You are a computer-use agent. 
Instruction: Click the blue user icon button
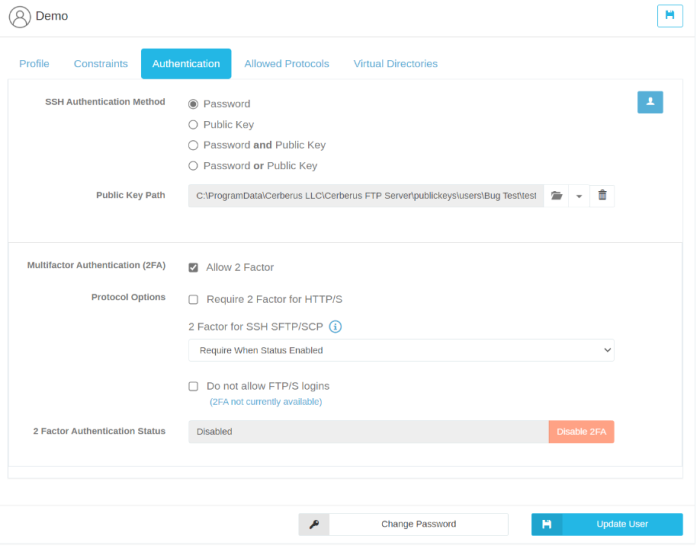point(650,102)
